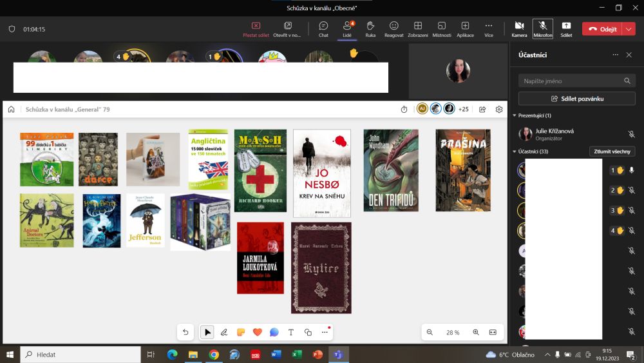Click Sdílet pozvánku button
This screenshot has height=363, width=644.
[576, 99]
